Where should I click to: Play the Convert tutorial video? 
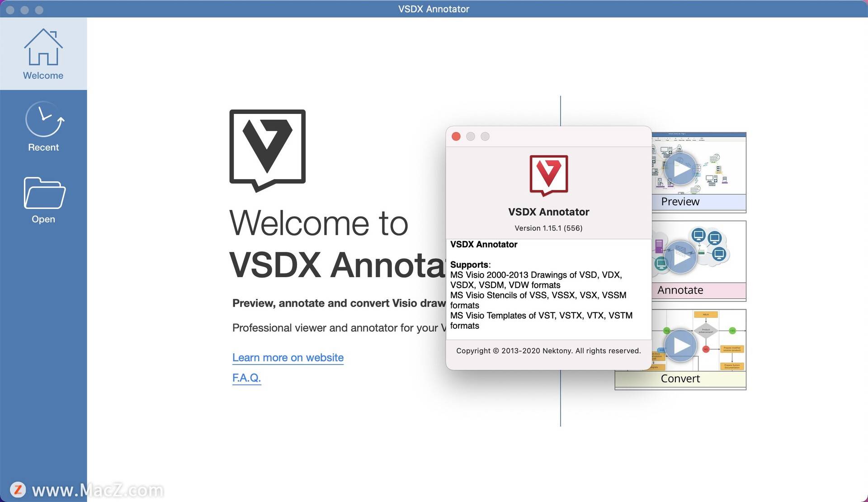(680, 346)
